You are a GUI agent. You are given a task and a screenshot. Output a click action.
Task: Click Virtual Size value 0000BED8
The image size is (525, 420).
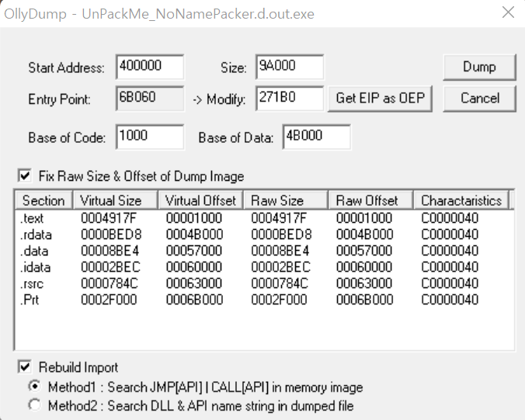(x=111, y=234)
